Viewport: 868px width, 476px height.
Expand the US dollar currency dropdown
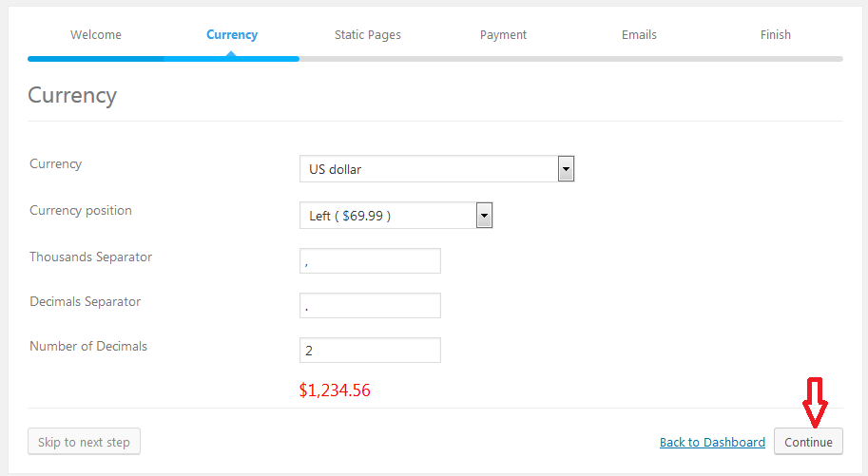point(436,169)
